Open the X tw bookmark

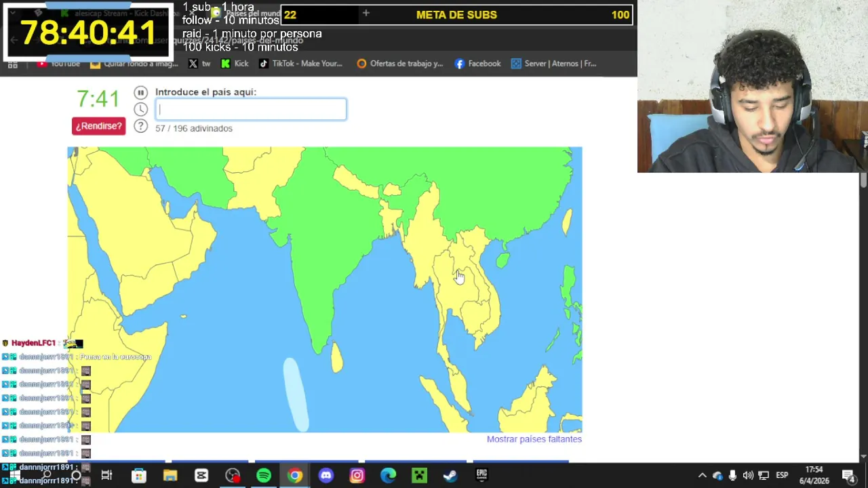(x=199, y=64)
